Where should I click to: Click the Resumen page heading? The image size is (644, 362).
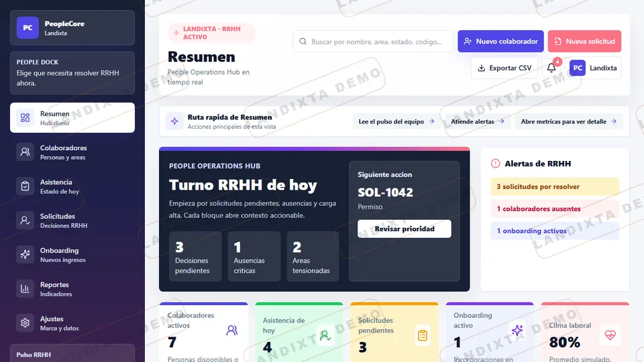click(x=201, y=56)
